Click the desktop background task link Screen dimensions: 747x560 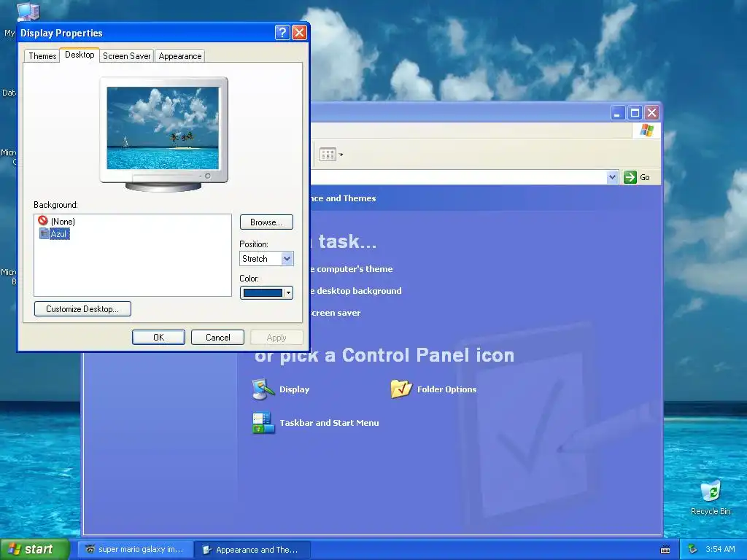point(356,291)
